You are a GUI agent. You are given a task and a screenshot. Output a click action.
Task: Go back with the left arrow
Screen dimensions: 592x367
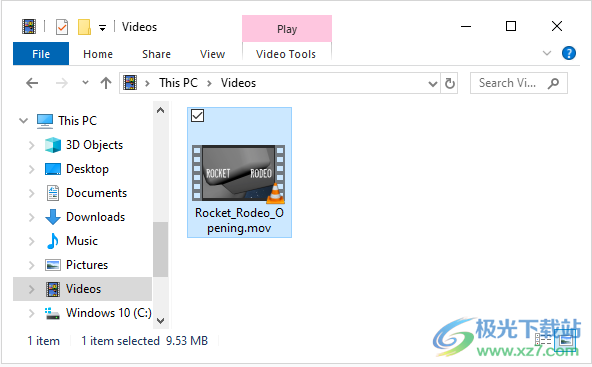point(32,83)
